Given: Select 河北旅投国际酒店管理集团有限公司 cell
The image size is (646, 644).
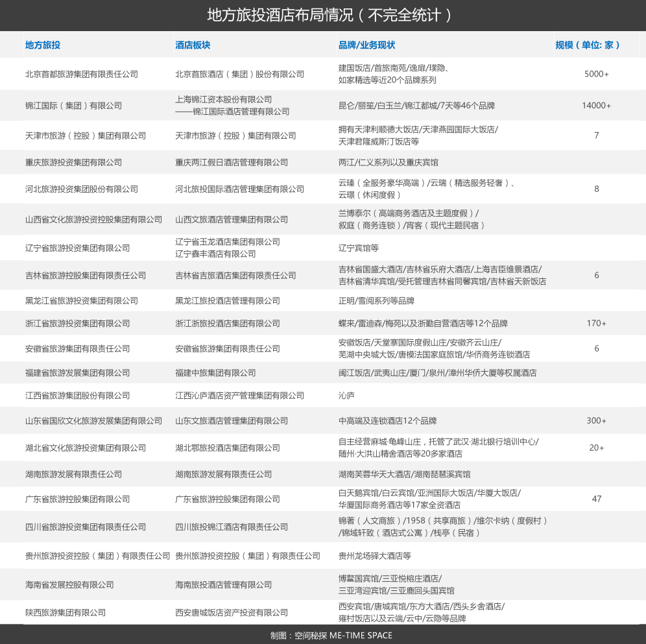Looking at the screenshot, I should pyautogui.click(x=239, y=189).
